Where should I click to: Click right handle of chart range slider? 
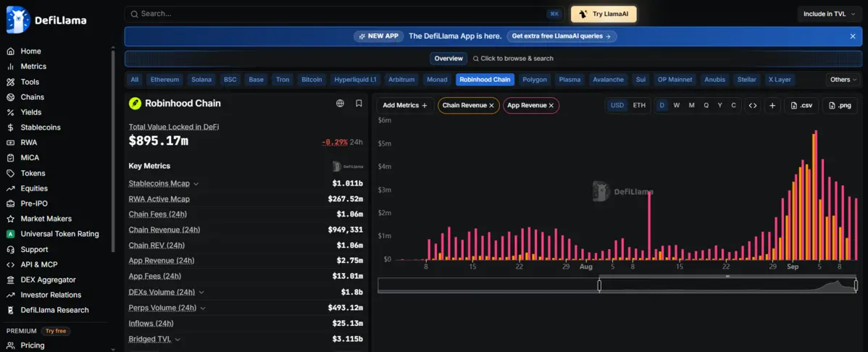point(856,285)
